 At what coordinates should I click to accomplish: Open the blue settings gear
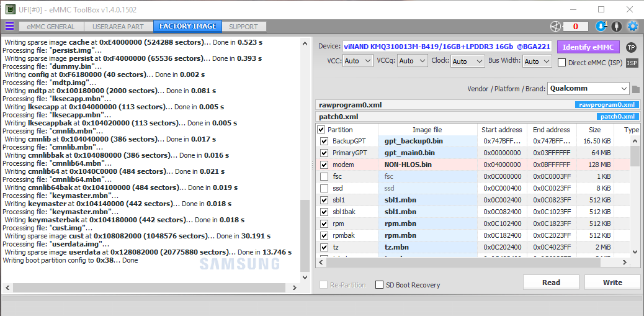click(x=632, y=26)
